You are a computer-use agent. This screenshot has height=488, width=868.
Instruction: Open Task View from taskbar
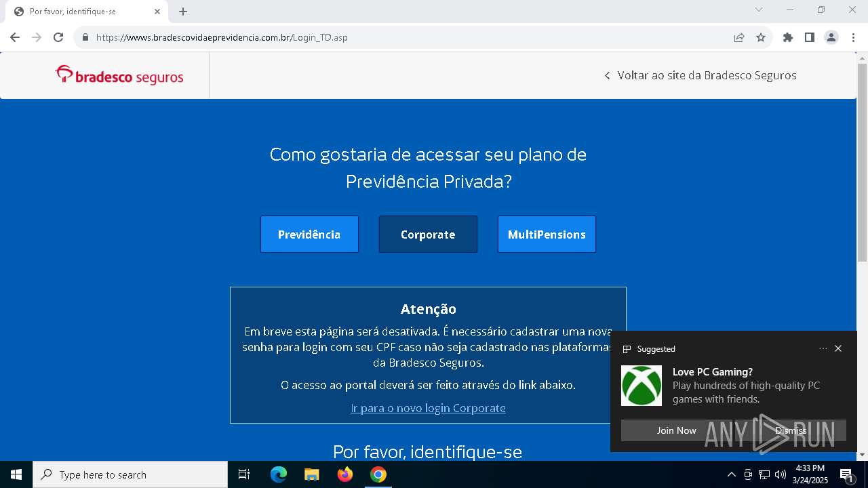click(x=244, y=474)
